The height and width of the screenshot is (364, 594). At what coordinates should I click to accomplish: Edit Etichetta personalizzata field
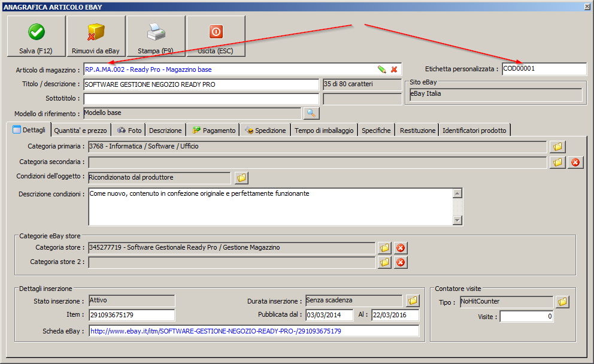coord(544,69)
